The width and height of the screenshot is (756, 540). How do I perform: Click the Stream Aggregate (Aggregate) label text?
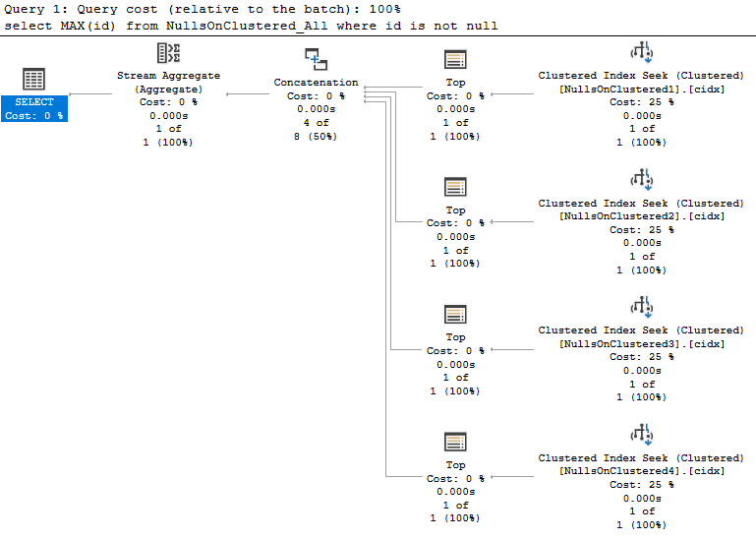(x=168, y=82)
